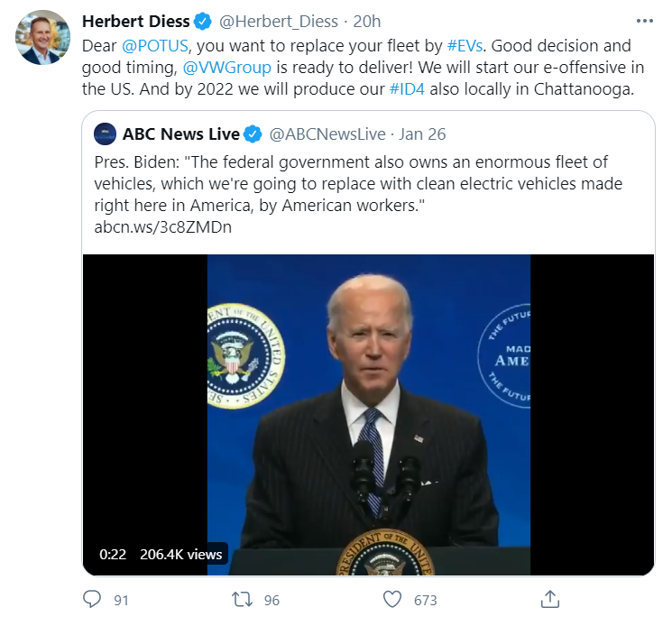Click the ABC News Live avatar icon
Image resolution: width=672 pixels, height=626 pixels.
click(x=105, y=134)
